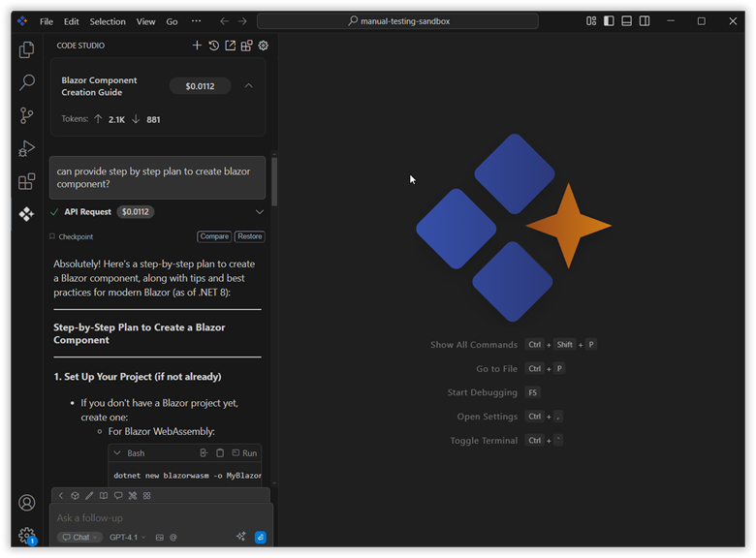
Task: Click the add image icon in chat input
Action: pyautogui.click(x=160, y=537)
